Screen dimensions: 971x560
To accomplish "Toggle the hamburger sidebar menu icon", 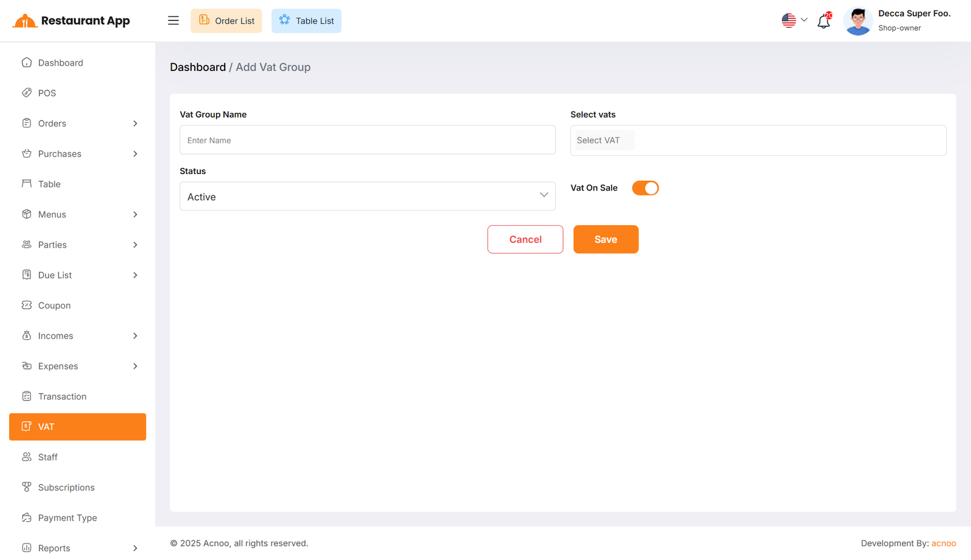I will point(173,21).
